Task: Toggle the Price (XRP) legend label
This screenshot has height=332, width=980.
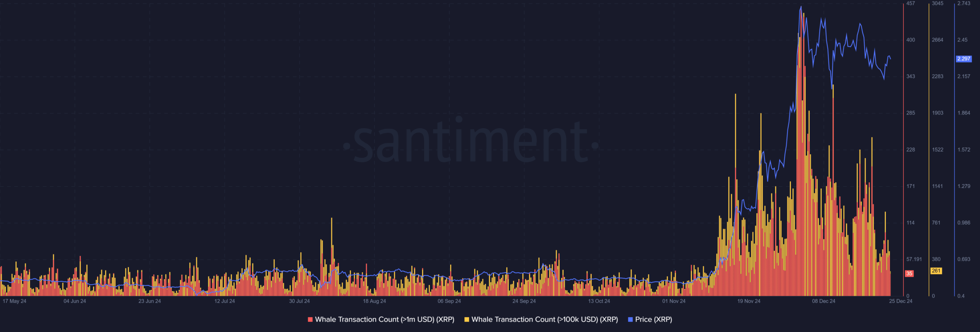Action: [653, 319]
